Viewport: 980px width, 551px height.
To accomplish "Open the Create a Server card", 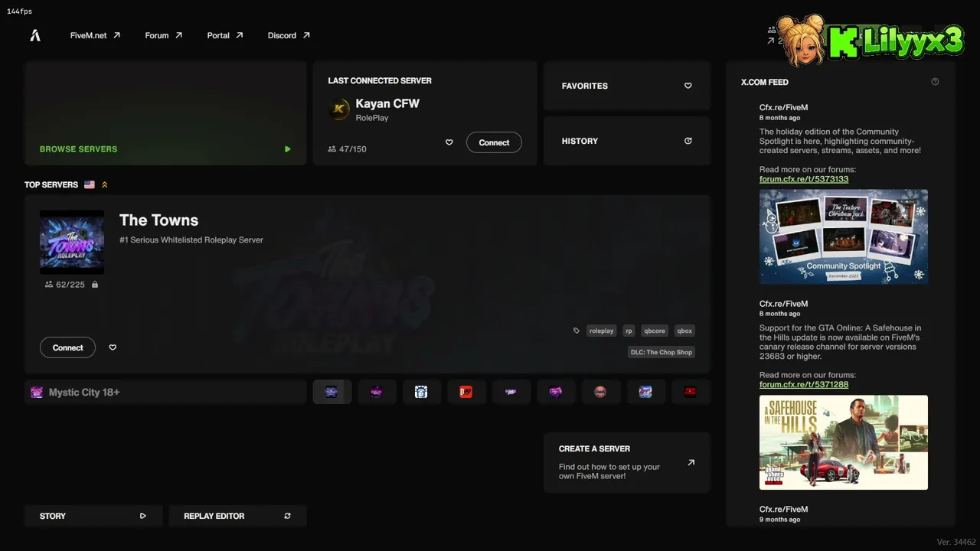I will [627, 463].
